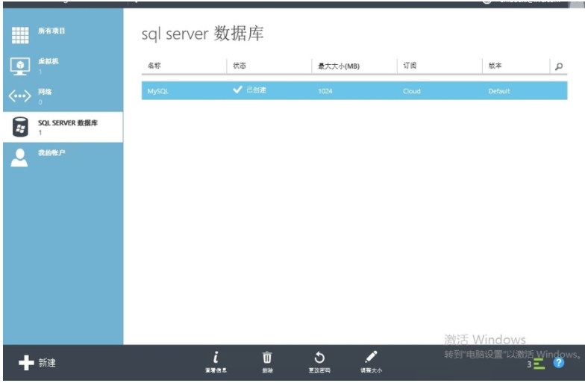Open the notifications list with count 3
The image size is (588, 383).
pyautogui.click(x=536, y=364)
